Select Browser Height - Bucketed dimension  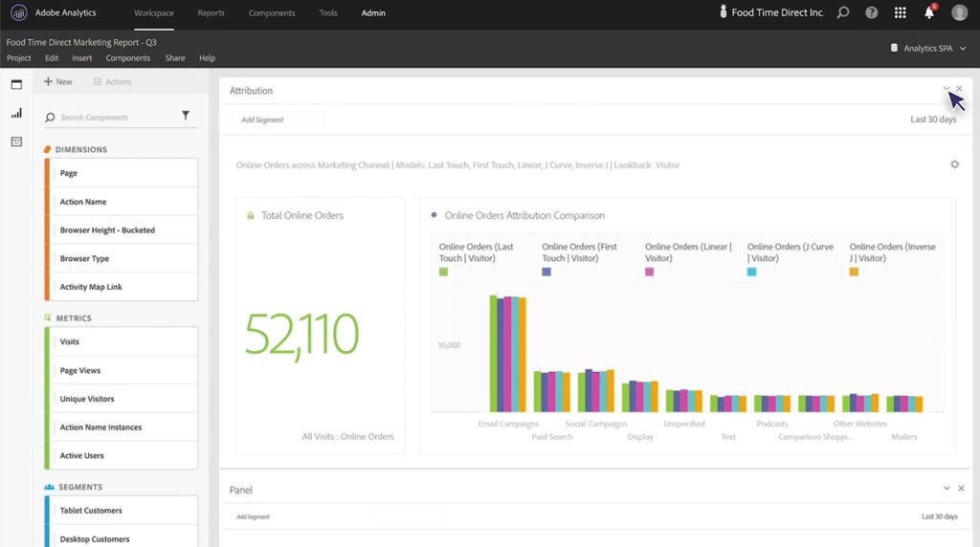coord(122,230)
